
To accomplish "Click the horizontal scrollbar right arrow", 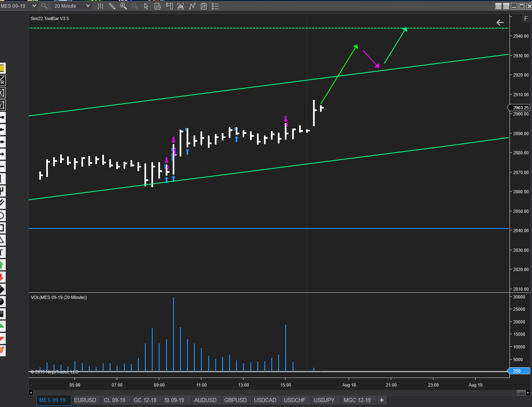I will 528,393.
